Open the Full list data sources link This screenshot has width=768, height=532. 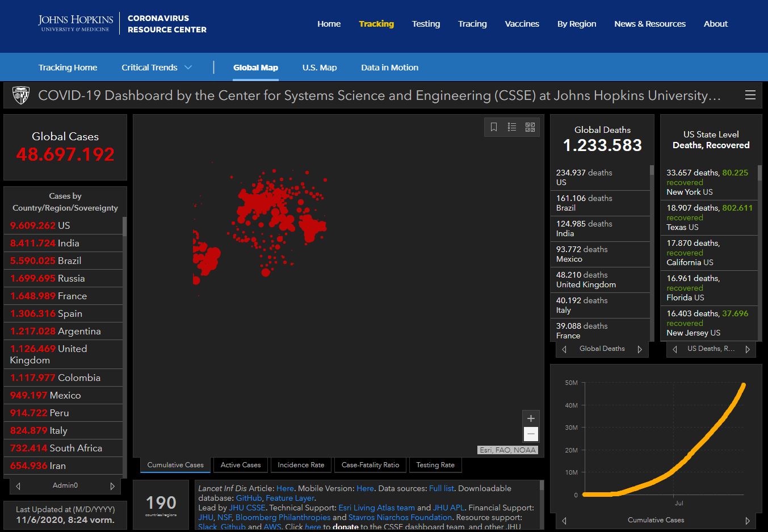pos(442,488)
